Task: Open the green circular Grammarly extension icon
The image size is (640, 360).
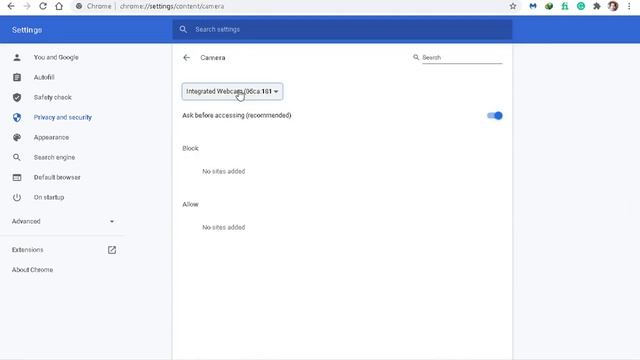Action: click(581, 6)
